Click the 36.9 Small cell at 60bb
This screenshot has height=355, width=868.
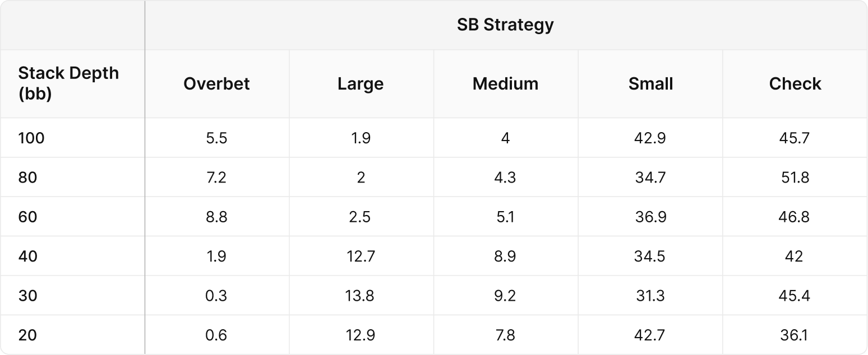pyautogui.click(x=650, y=217)
